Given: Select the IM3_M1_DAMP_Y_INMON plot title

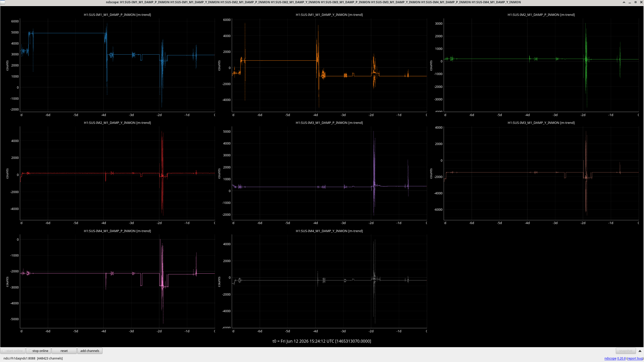Looking at the screenshot, I should point(541,123).
